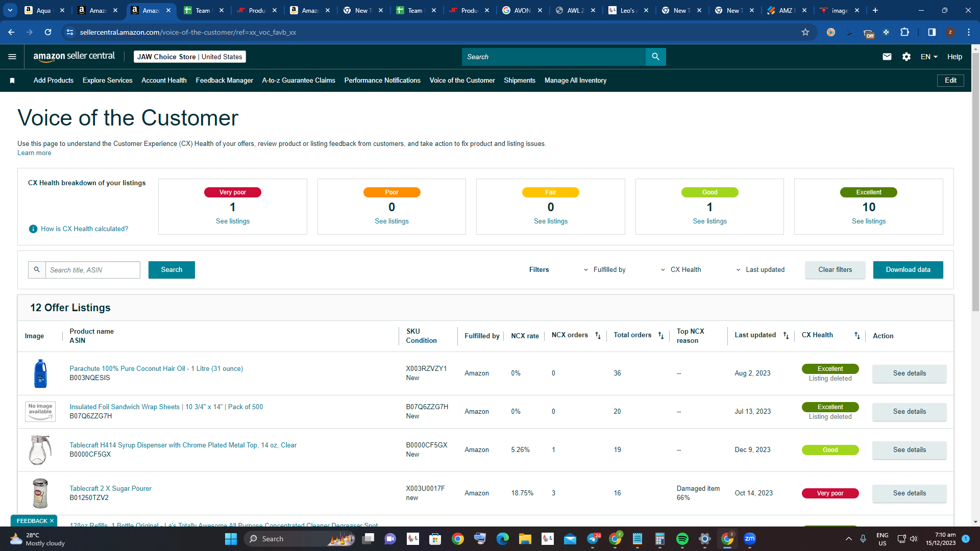Open Spotify from the taskbar

coord(682,539)
